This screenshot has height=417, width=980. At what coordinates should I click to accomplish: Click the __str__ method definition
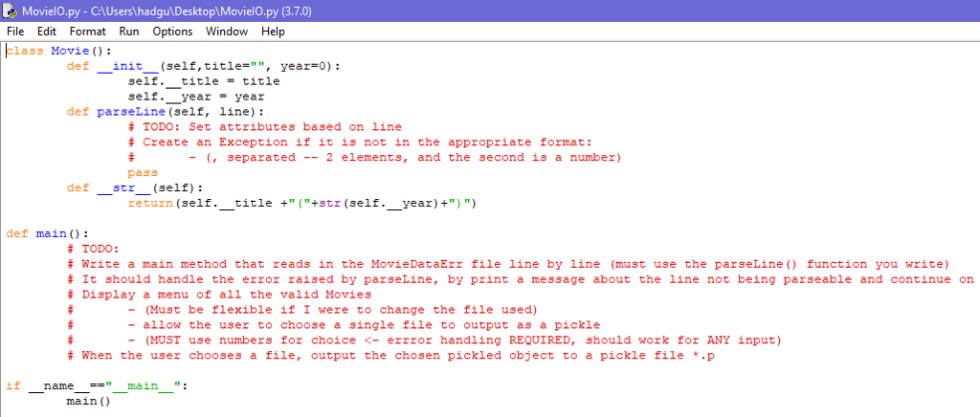(135, 187)
